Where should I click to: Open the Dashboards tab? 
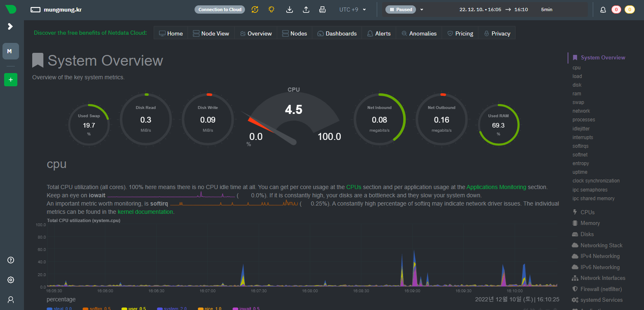[x=337, y=33]
